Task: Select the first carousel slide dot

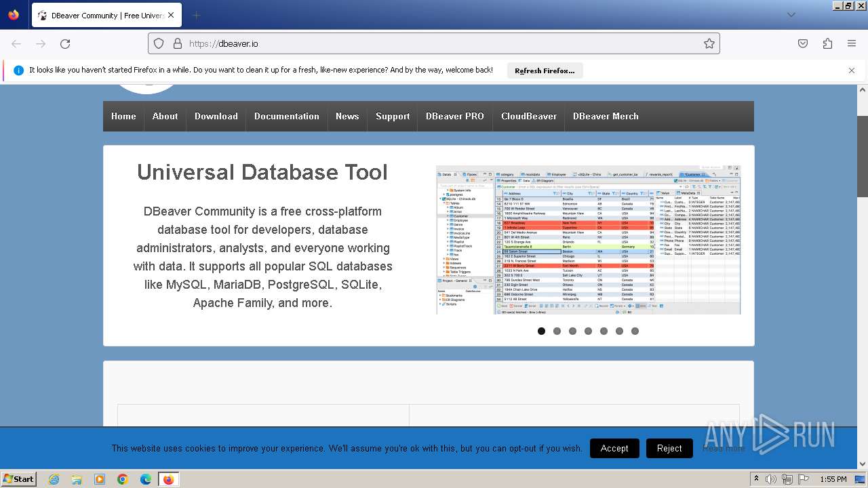Action: [541, 331]
